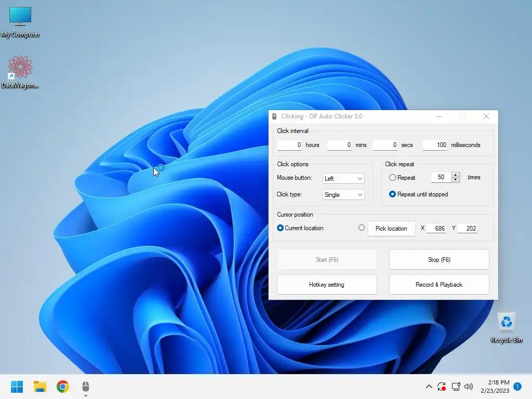
Task: Click the OP Auto Clicker taskbar icon
Action: [x=86, y=387]
